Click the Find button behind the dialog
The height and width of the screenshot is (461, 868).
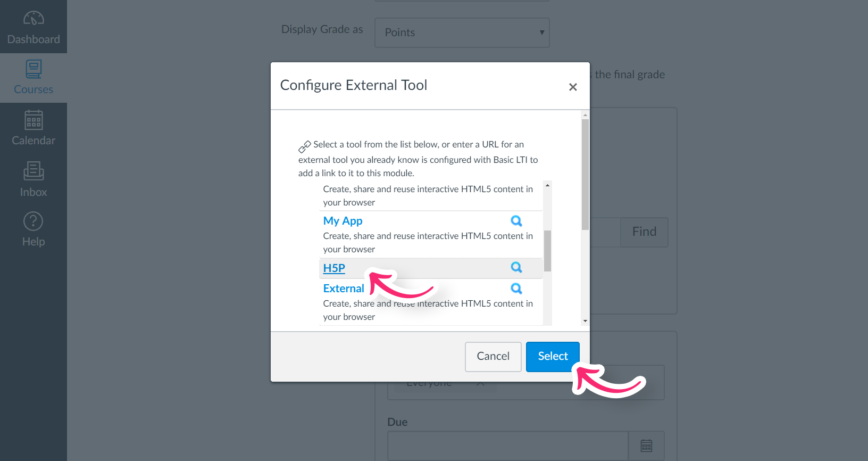[644, 232]
